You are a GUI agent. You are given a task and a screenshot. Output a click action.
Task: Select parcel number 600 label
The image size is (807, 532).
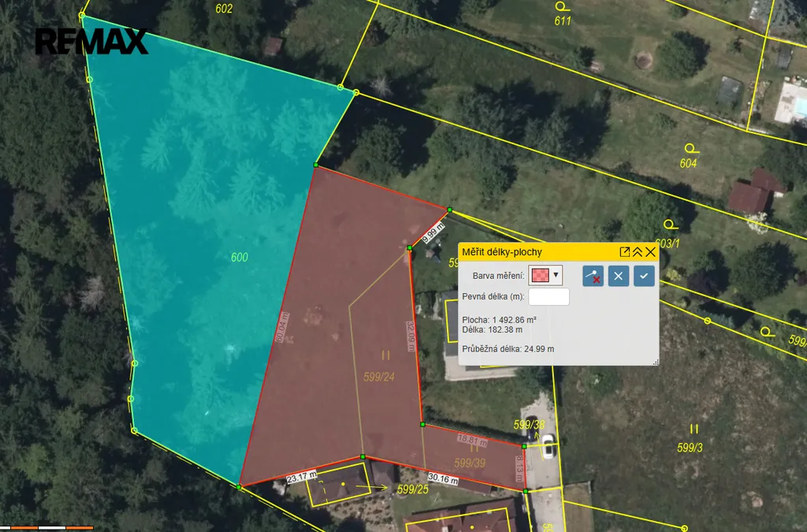[x=240, y=257]
